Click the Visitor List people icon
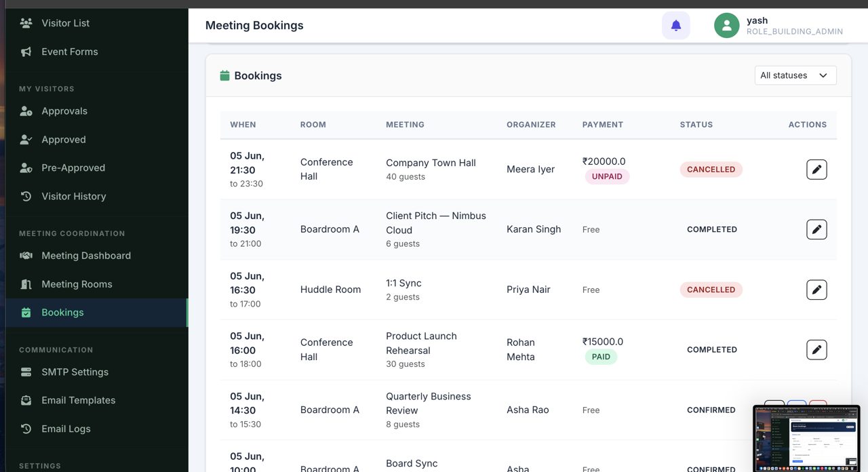868x472 pixels. click(26, 23)
